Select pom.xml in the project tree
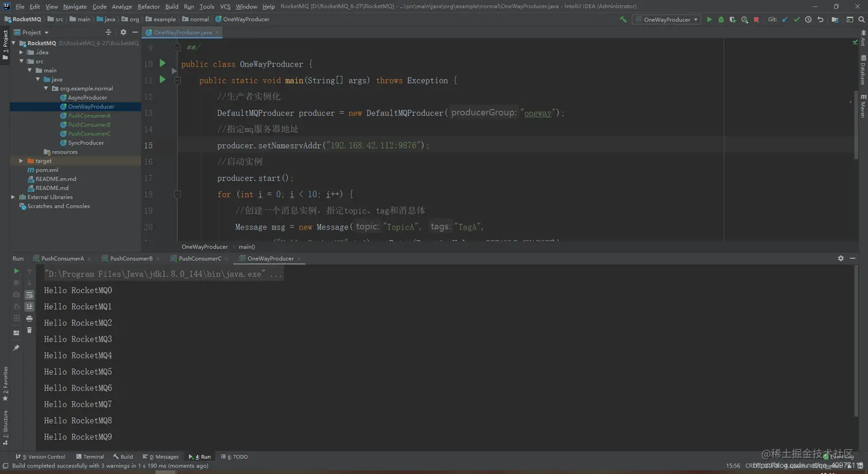The image size is (868, 474). [47, 170]
